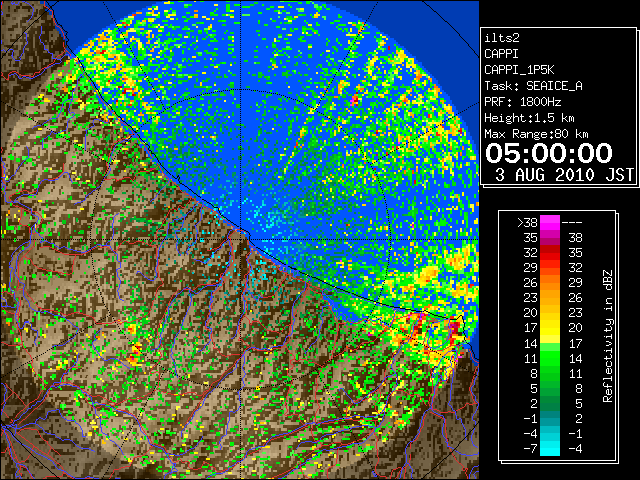Click the 'ilts2' radar site label
This screenshot has width=640, height=480.
502,38
